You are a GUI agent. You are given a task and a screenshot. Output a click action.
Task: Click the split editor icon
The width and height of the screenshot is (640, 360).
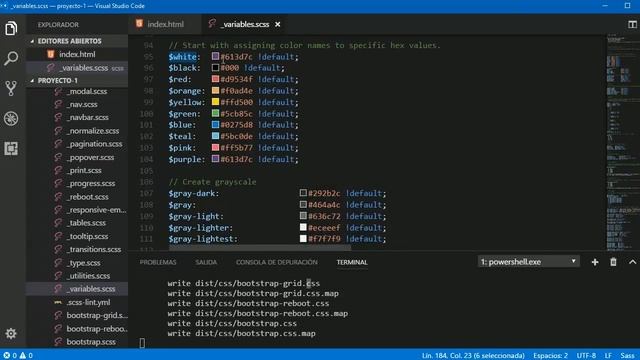click(x=632, y=24)
